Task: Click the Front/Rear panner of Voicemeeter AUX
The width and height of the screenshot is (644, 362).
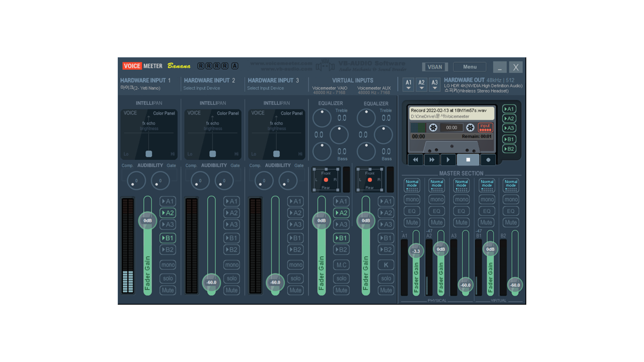Action: [370, 180]
